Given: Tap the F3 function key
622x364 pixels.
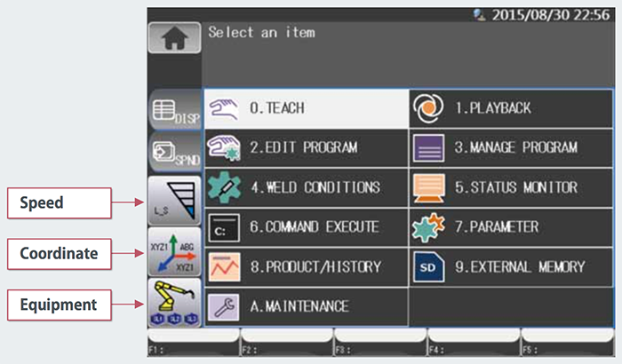Looking at the screenshot, I should pos(380,342).
